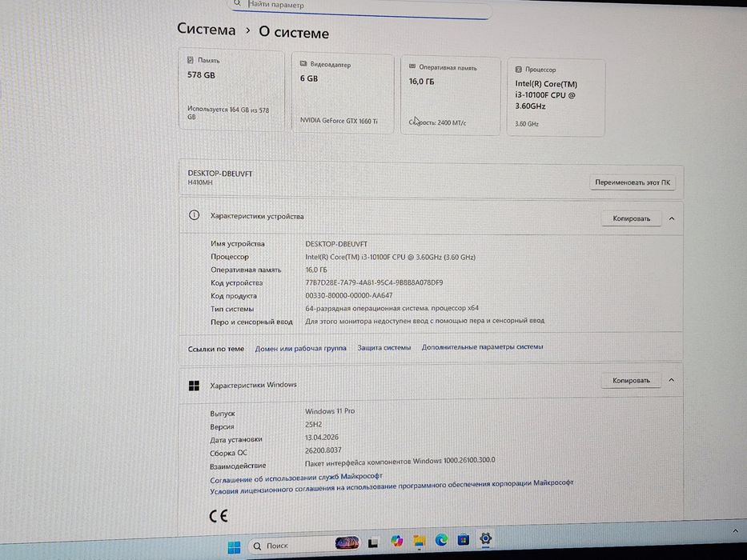
Task: Open "Защита системы" link
Action: tap(384, 348)
